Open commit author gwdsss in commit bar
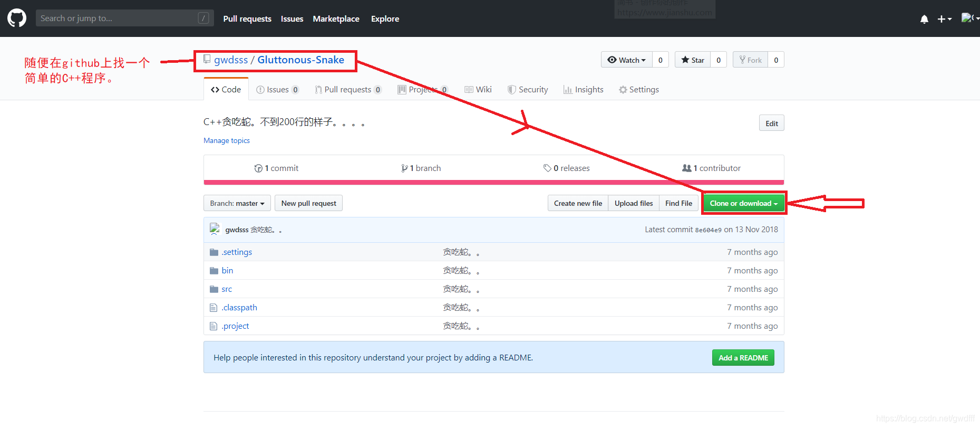The height and width of the screenshot is (428, 980). click(x=237, y=230)
